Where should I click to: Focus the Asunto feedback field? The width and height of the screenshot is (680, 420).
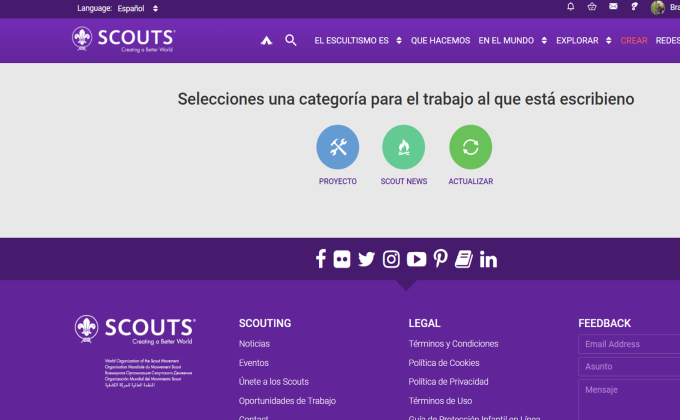629,367
